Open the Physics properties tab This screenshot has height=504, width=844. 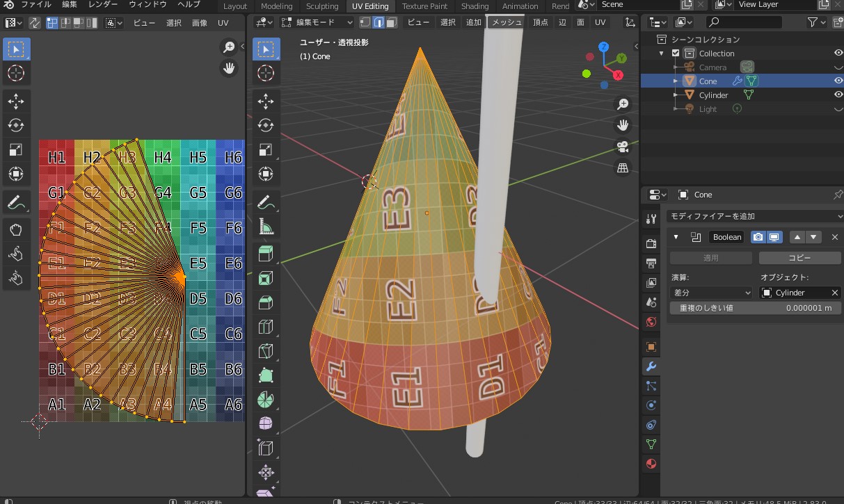(x=651, y=405)
